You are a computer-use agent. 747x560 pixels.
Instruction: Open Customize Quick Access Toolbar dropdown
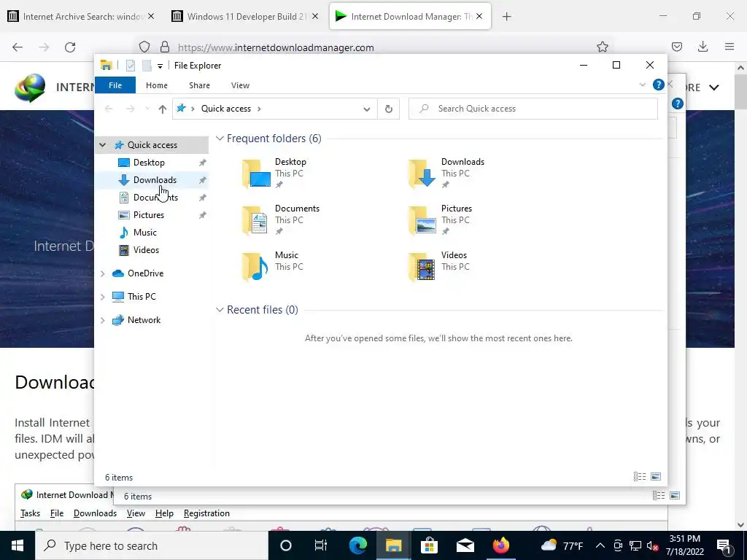click(x=160, y=66)
